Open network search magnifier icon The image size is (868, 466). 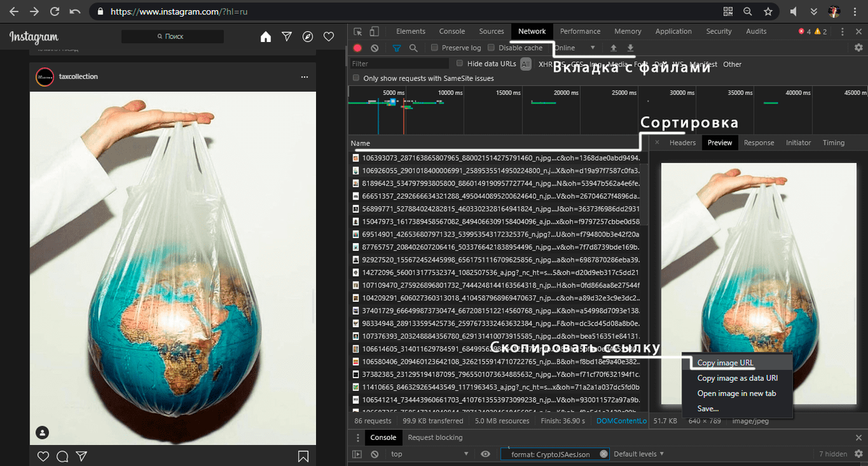pyautogui.click(x=413, y=48)
